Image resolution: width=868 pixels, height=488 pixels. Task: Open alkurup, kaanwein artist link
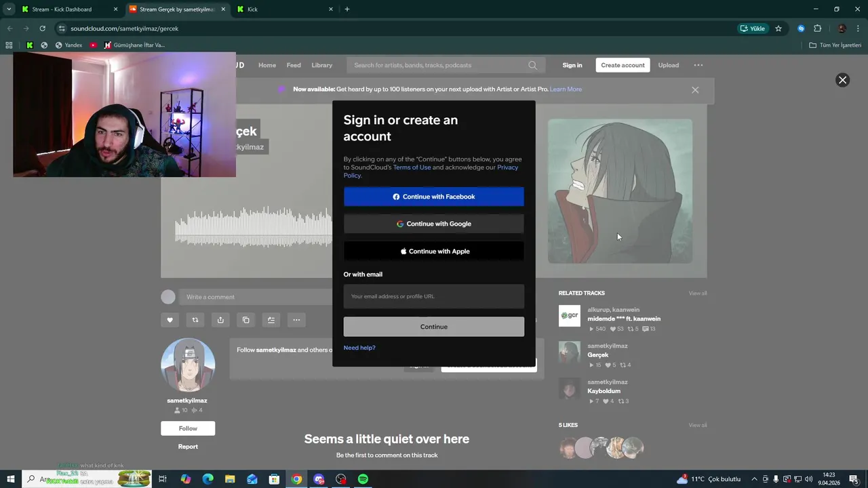[613, 310]
